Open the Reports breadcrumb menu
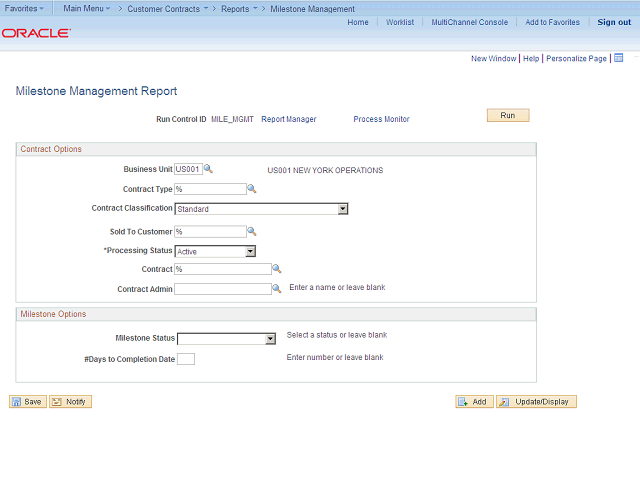Viewport: 640px width, 480px height. [239, 9]
